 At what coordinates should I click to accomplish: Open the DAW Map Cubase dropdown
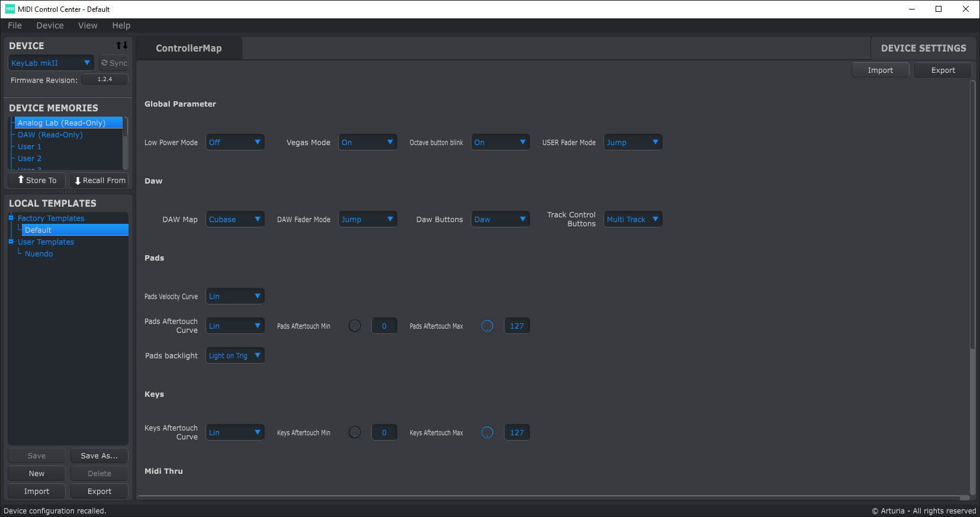[234, 219]
